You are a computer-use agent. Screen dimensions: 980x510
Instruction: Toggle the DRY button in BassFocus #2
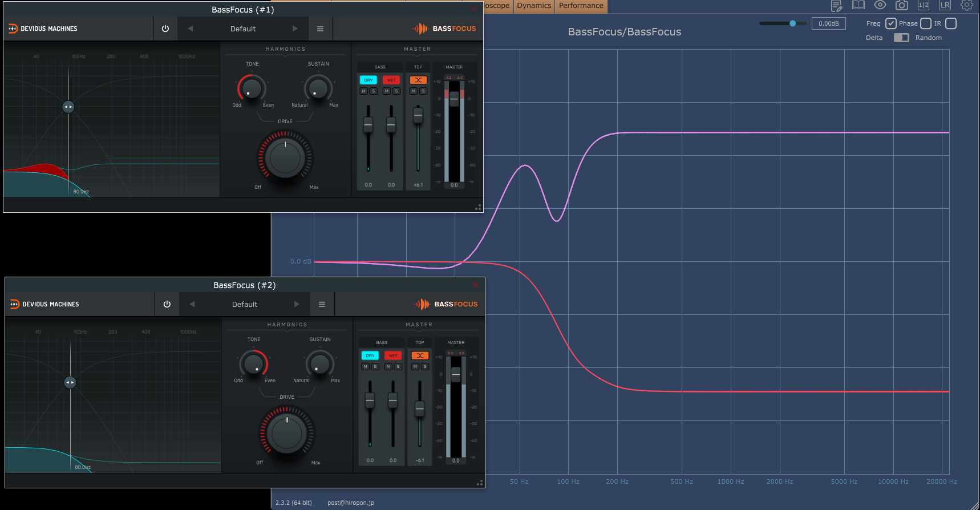coord(370,355)
